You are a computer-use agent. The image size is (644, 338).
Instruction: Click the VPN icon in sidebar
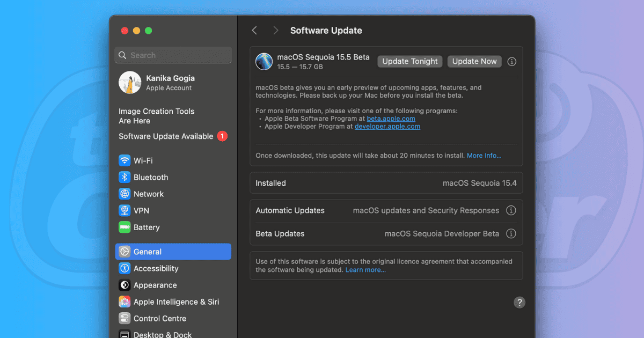[x=125, y=210]
